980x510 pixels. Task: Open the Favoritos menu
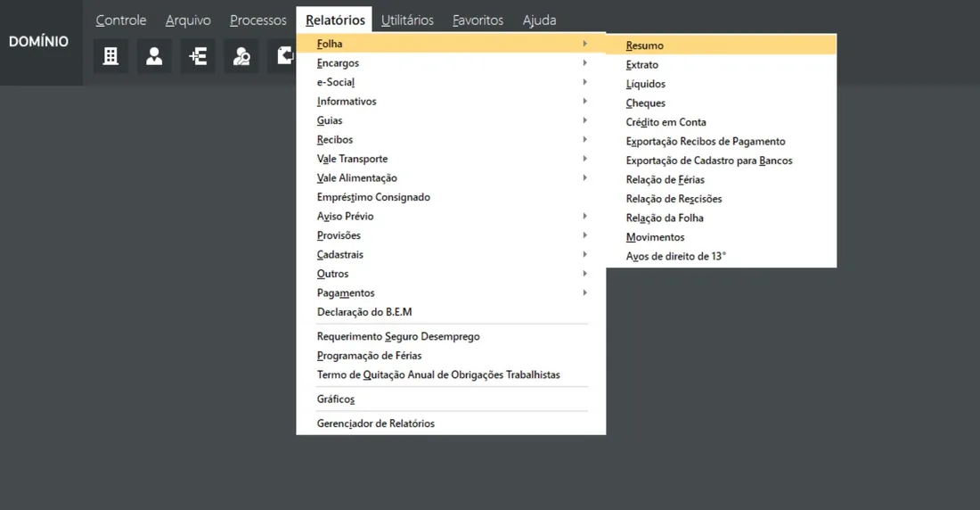478,20
